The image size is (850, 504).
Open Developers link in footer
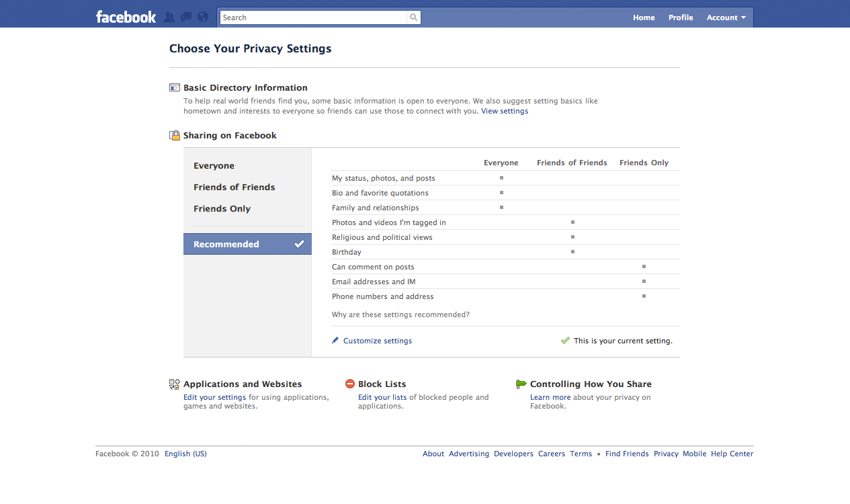[513, 454]
